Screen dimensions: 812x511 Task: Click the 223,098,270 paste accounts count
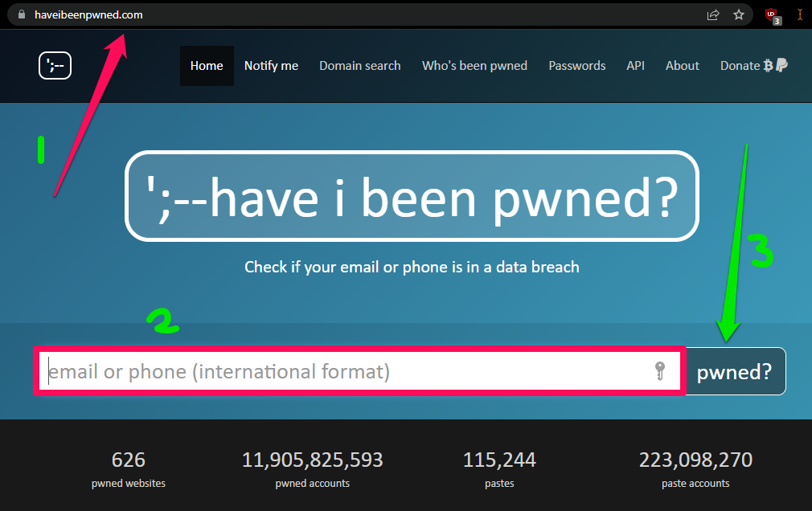(x=695, y=460)
